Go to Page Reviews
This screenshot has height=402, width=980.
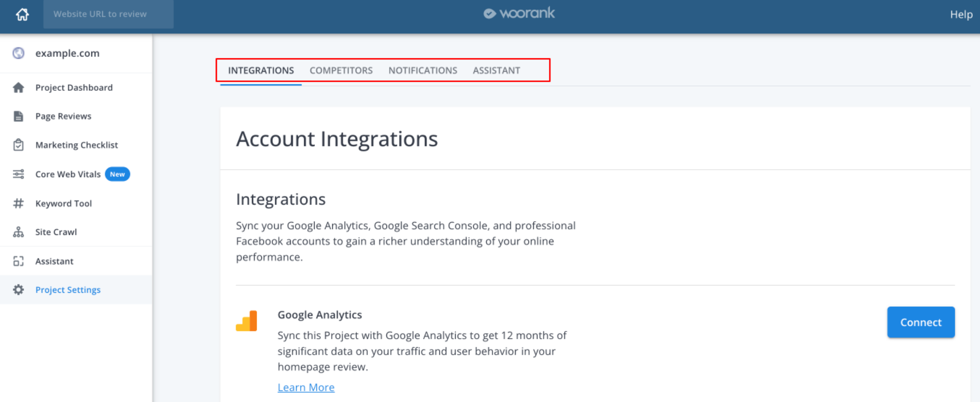coord(63,116)
